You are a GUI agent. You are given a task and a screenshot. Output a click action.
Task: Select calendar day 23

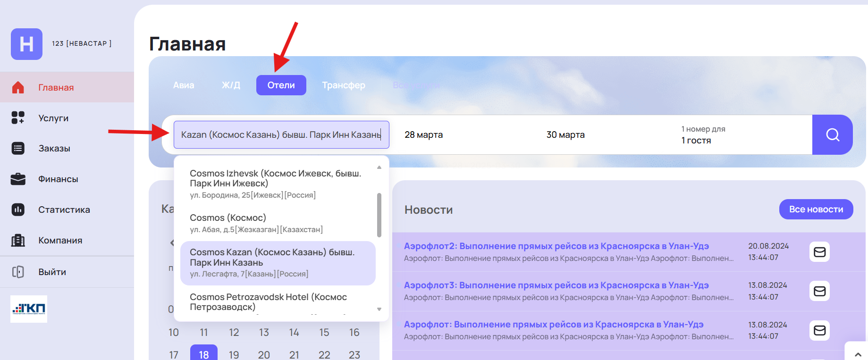pos(354,354)
